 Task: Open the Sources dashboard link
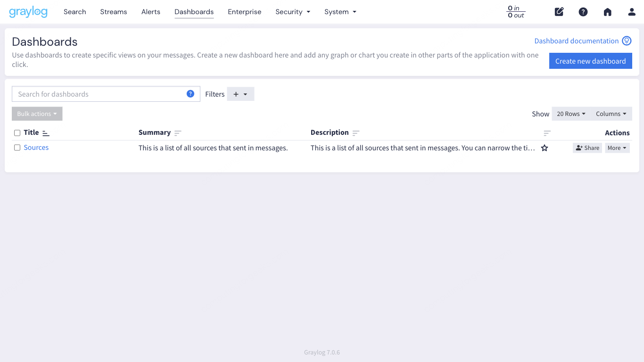(x=36, y=148)
